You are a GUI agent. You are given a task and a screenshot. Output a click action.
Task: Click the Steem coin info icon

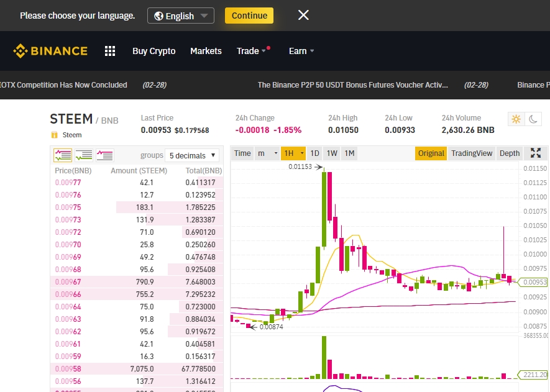click(x=54, y=135)
